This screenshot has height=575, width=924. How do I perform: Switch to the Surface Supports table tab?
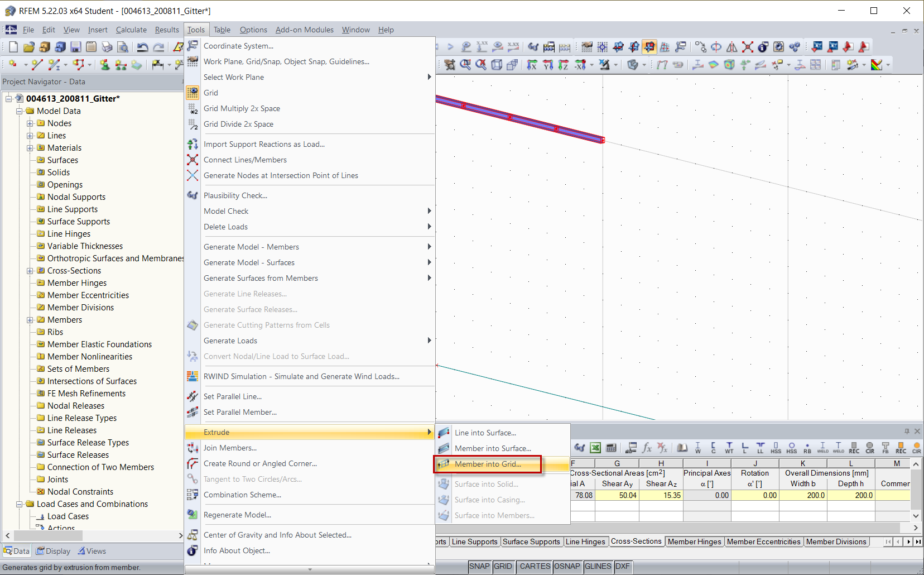531,542
